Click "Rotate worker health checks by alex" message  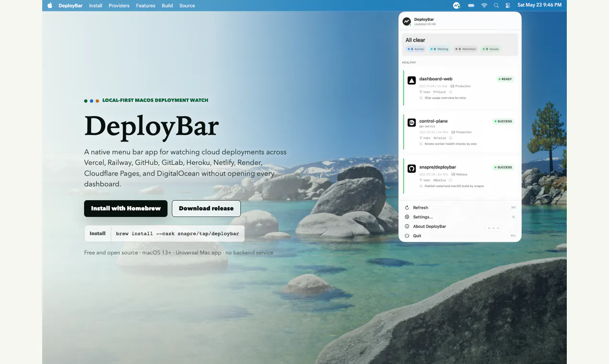(x=451, y=144)
